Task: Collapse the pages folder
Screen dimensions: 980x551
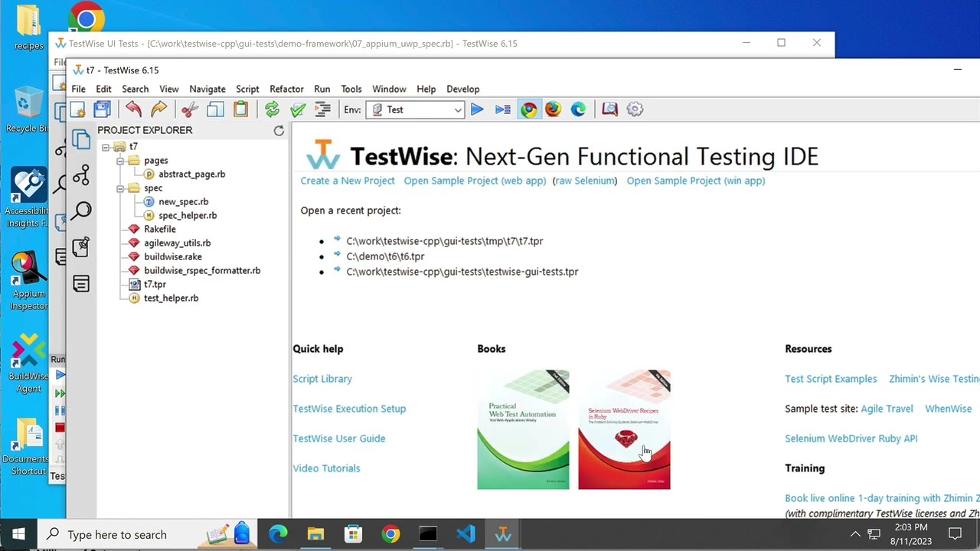Action: coord(120,161)
